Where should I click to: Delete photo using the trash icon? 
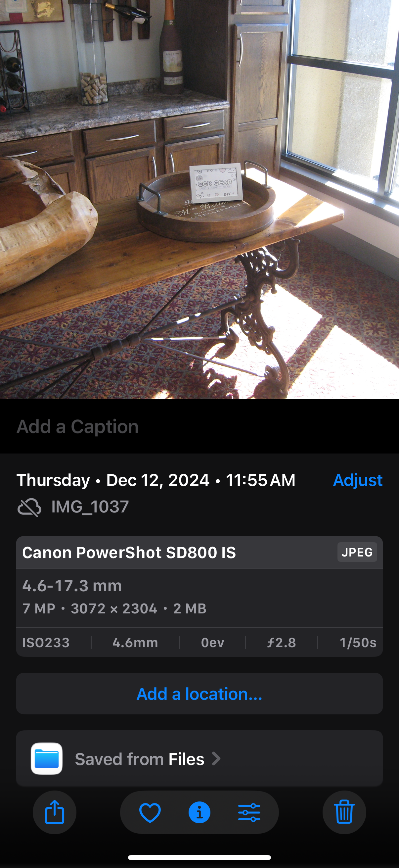pos(344,812)
